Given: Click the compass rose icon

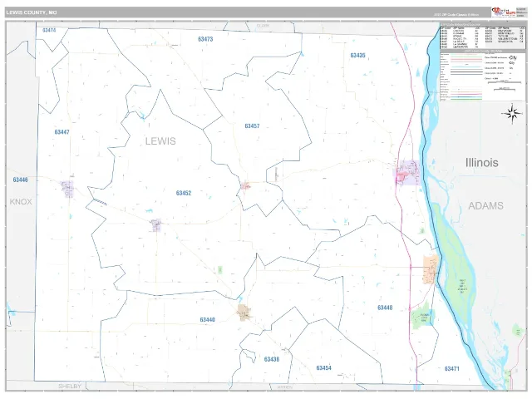Looking at the screenshot, I should click(512, 114).
